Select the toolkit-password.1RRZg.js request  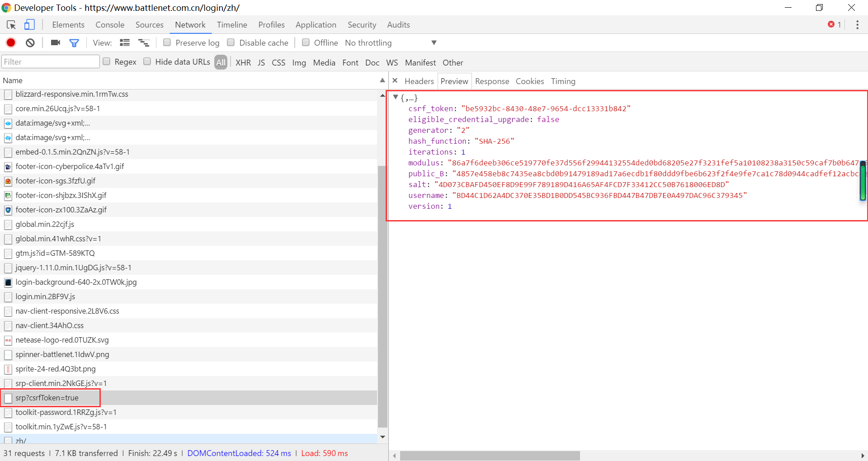click(x=189, y=413)
